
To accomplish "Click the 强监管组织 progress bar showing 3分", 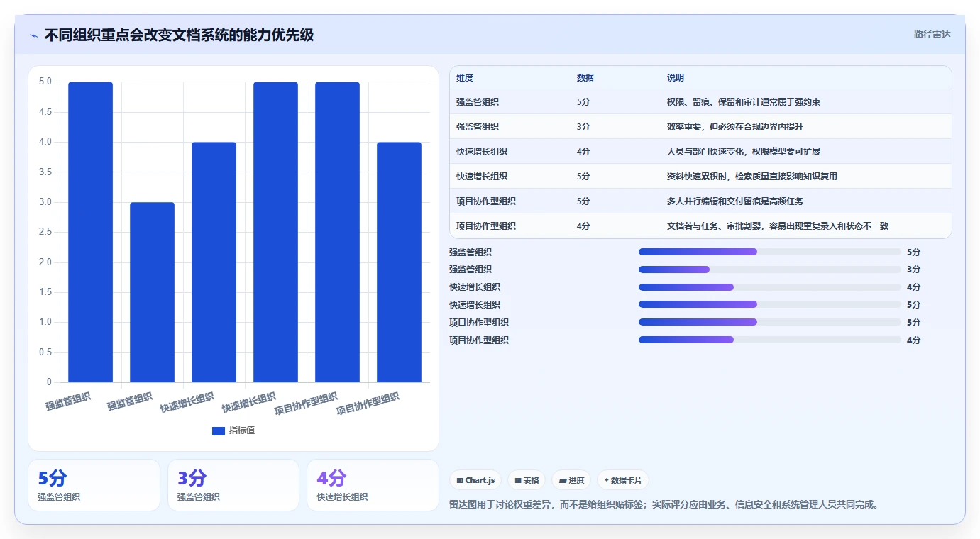I will [769, 269].
